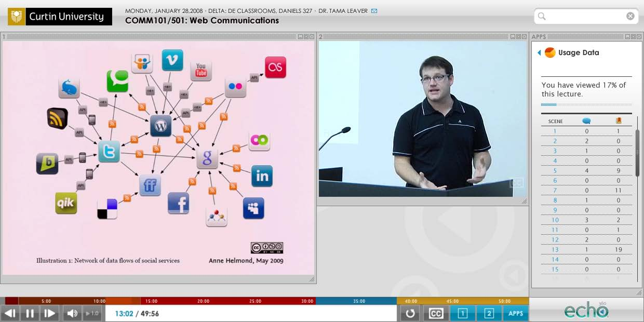Jump to scene 5 in usage list
Screen dimensions: 644x322
(555, 171)
